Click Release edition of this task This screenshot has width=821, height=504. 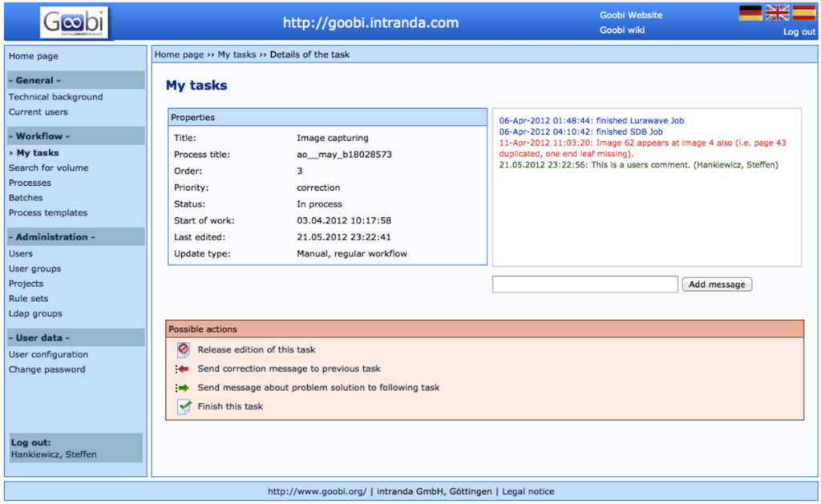(256, 349)
